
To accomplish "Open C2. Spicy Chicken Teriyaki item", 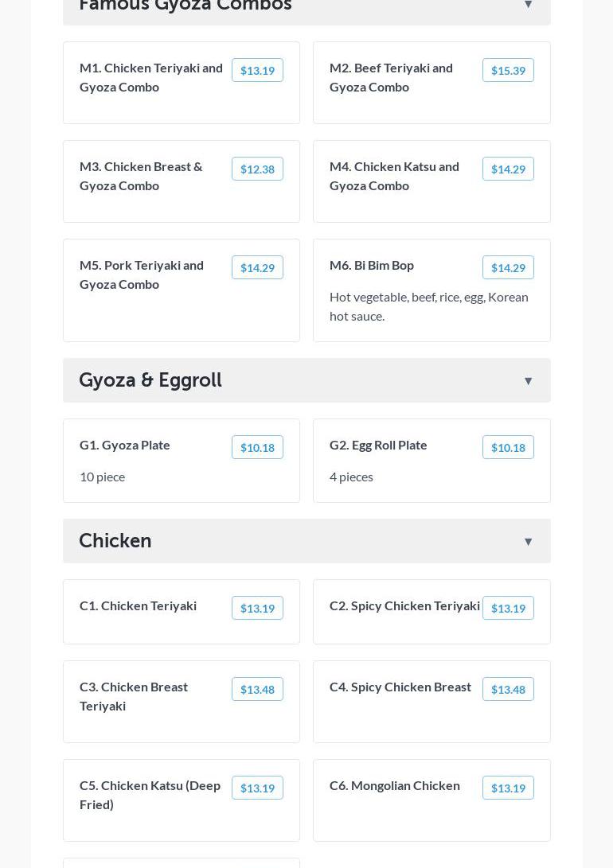I will coord(404,606).
